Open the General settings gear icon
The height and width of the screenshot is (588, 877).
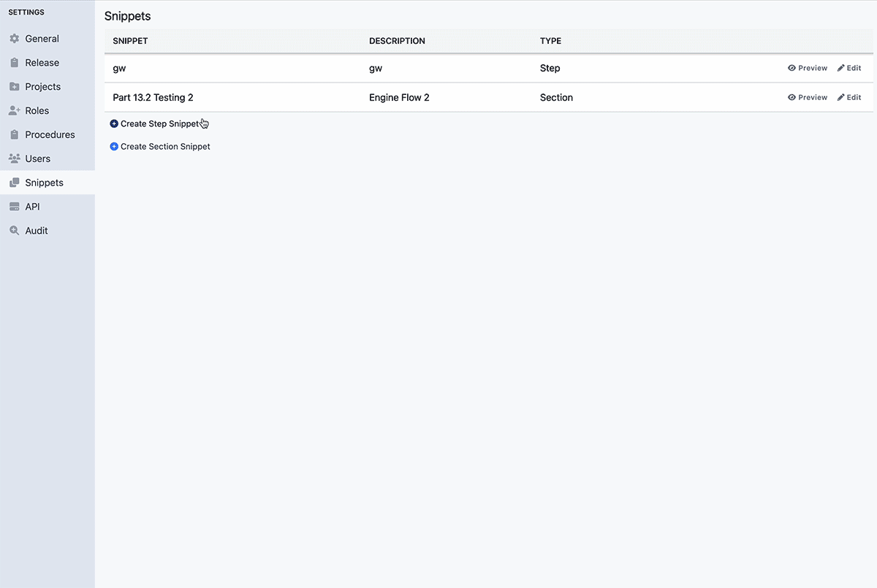[x=14, y=38]
